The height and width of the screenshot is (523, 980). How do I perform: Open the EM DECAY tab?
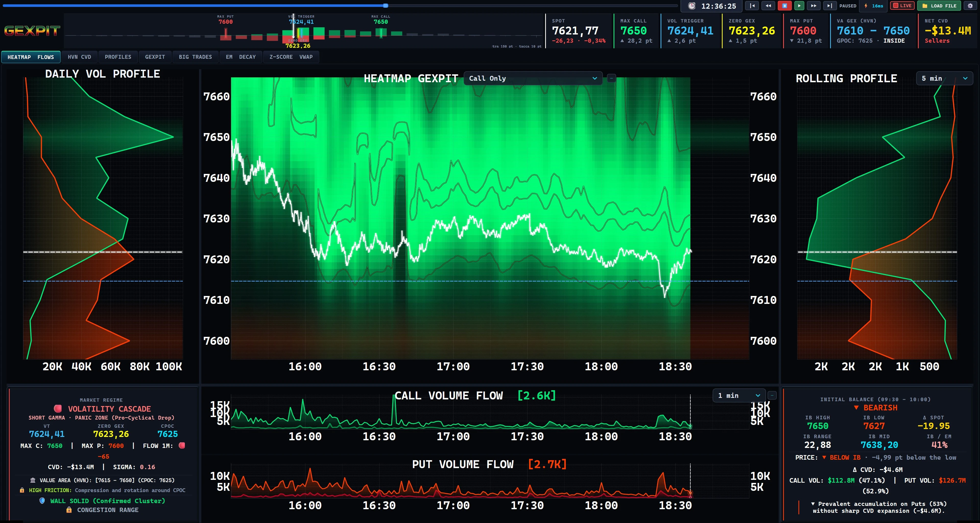pos(241,57)
